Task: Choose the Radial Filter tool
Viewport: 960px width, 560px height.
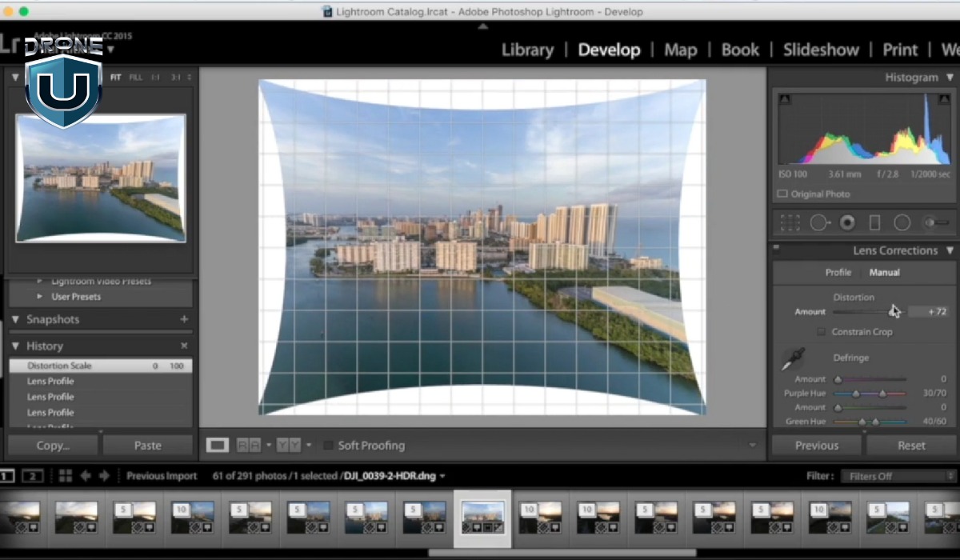Action: (x=902, y=223)
